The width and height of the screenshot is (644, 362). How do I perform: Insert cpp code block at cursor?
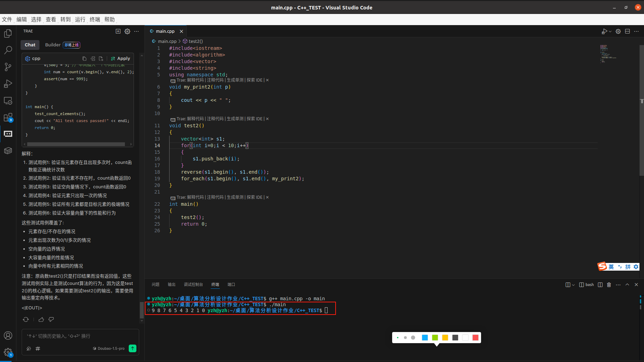[93, 59]
